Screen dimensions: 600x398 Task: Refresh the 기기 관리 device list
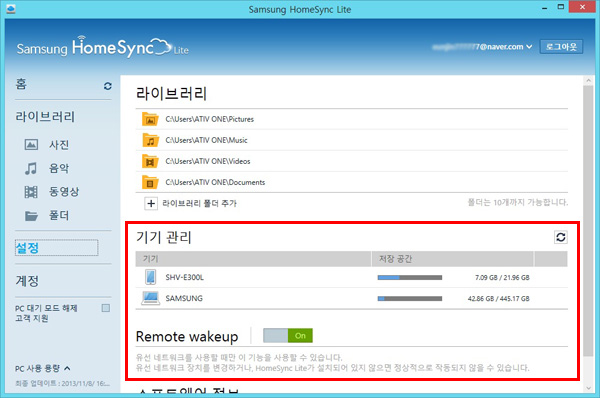[561, 237]
